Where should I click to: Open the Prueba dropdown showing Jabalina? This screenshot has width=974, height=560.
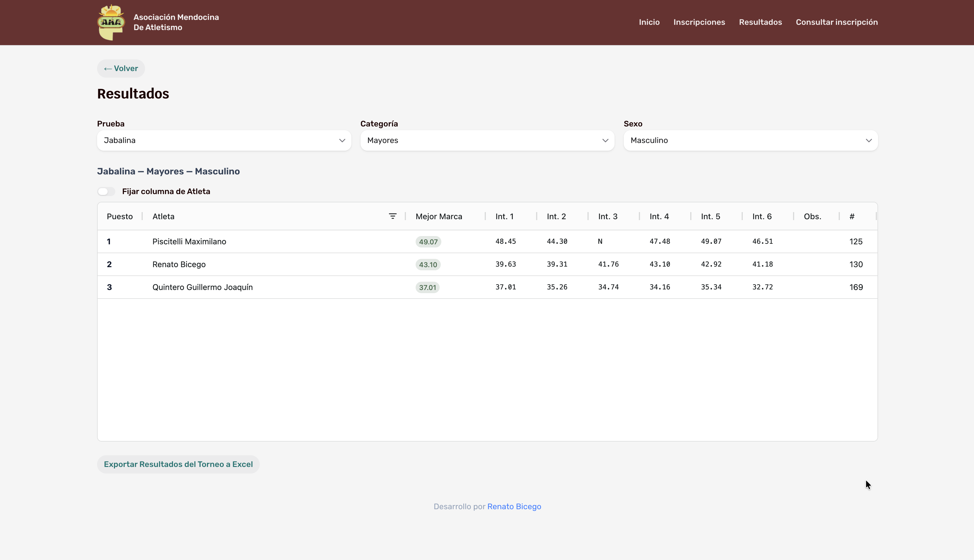pyautogui.click(x=224, y=140)
